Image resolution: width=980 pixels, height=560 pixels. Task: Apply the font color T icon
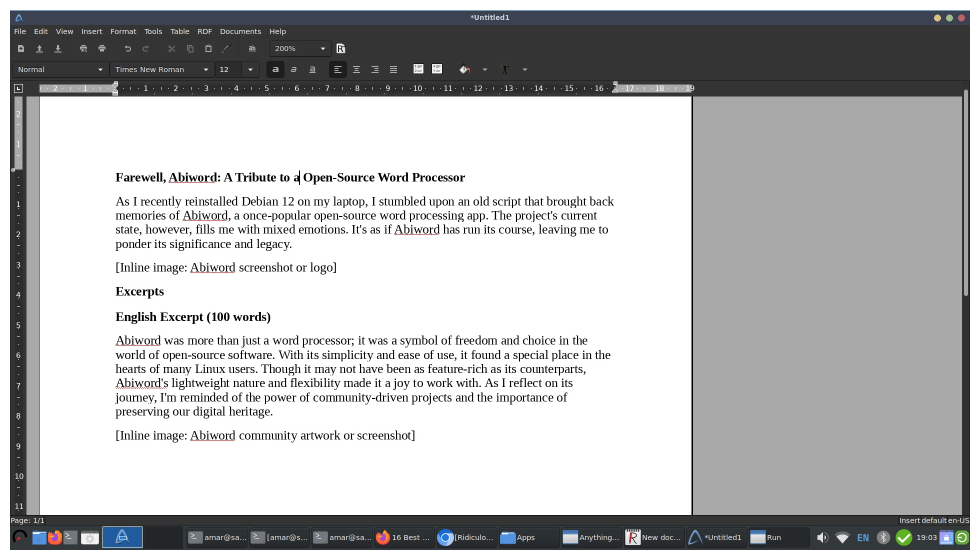pos(505,69)
